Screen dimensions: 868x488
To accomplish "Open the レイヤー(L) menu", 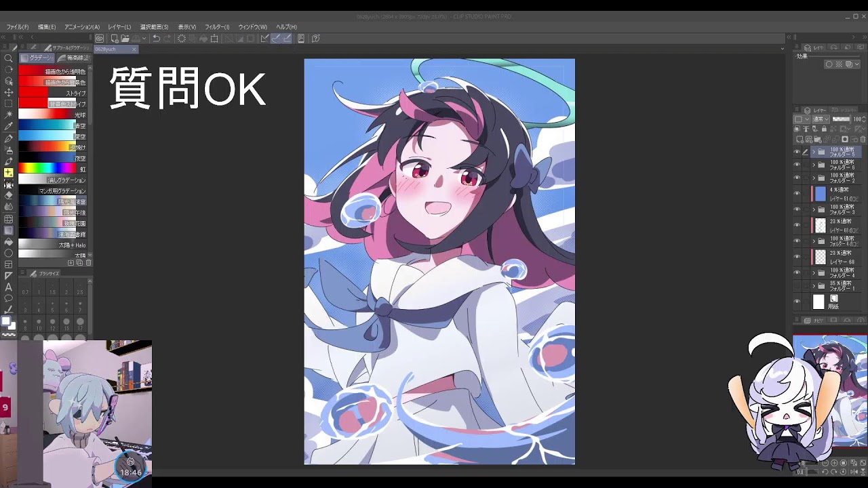I will [119, 27].
